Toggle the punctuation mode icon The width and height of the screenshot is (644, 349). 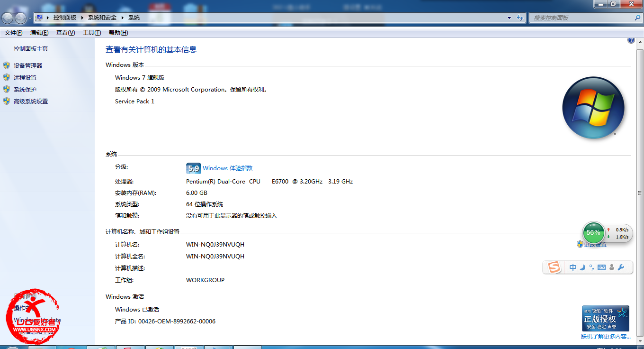591,267
